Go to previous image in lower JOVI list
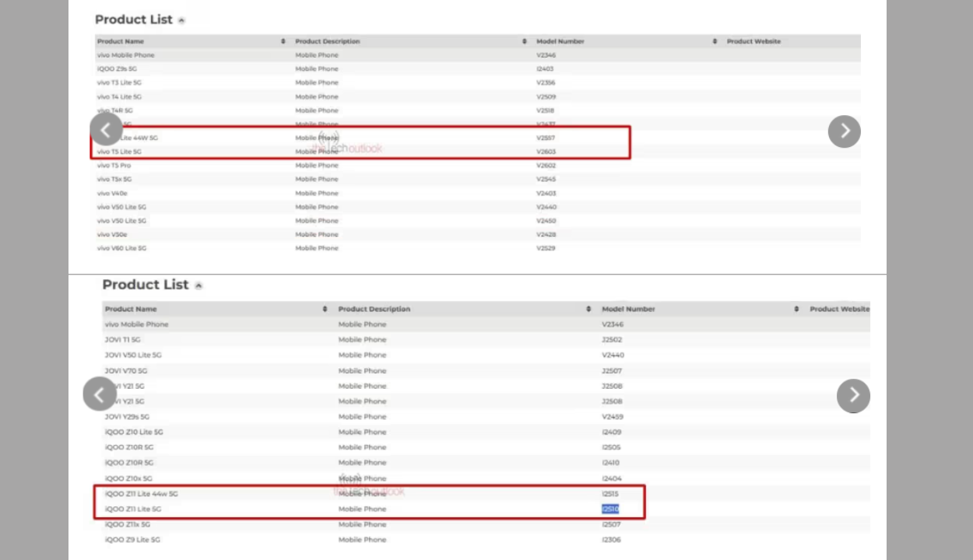Viewport: 973px width, 560px height. [x=100, y=395]
